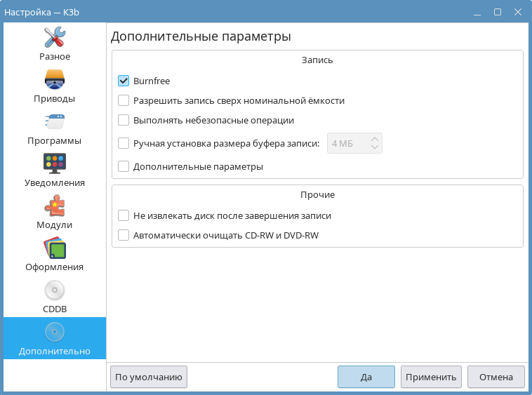The width and height of the screenshot is (532, 395).
Task: Click the buffer size up arrow
Action: pyautogui.click(x=375, y=139)
